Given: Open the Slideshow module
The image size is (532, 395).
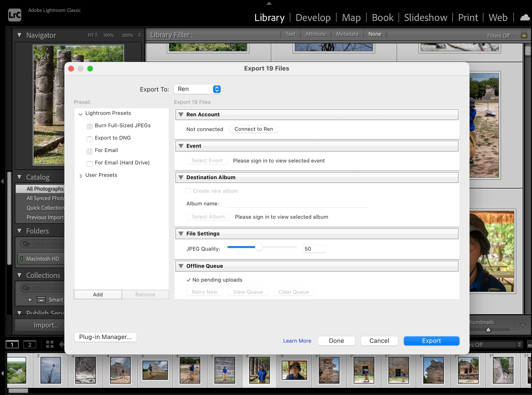Looking at the screenshot, I should (425, 18).
